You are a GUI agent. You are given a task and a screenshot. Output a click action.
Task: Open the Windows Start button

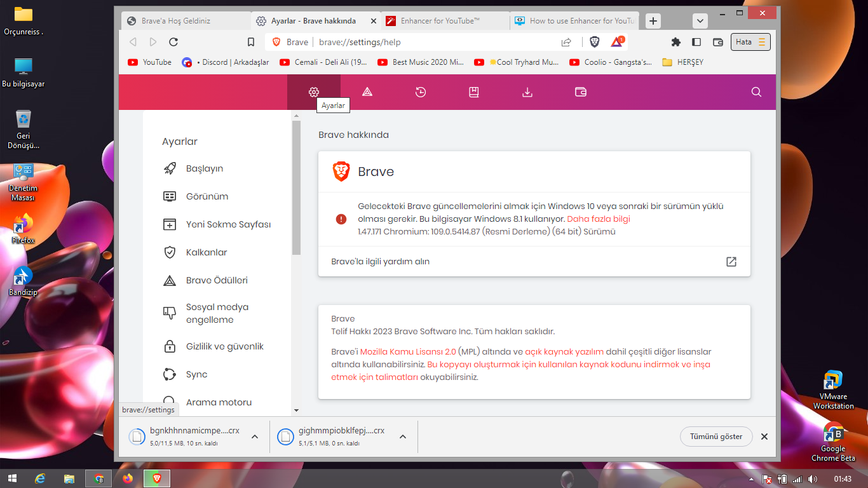pos(12,478)
